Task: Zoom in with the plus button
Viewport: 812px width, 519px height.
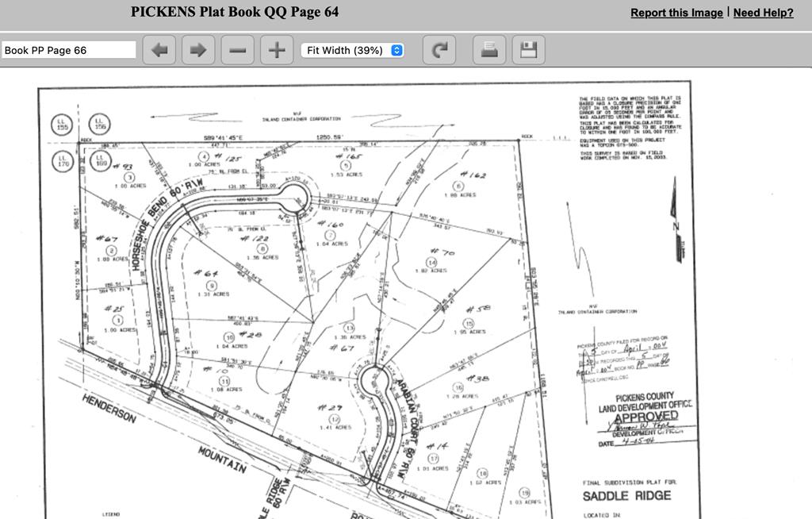Action: (x=277, y=50)
